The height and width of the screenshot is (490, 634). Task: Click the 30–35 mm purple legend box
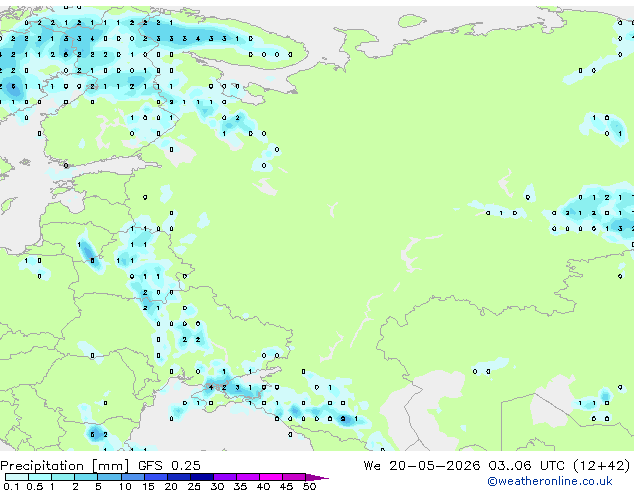click(x=225, y=477)
